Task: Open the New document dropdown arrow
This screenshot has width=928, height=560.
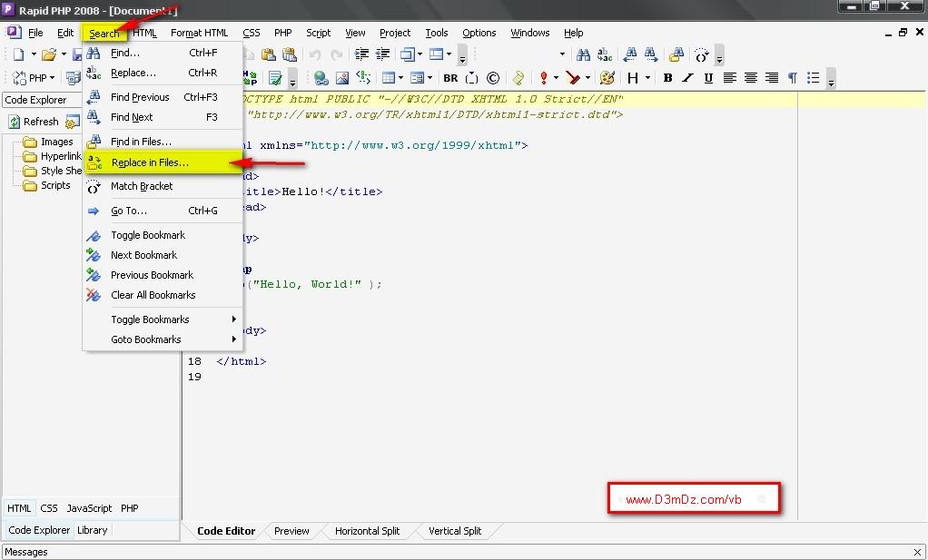Action: click(x=34, y=54)
